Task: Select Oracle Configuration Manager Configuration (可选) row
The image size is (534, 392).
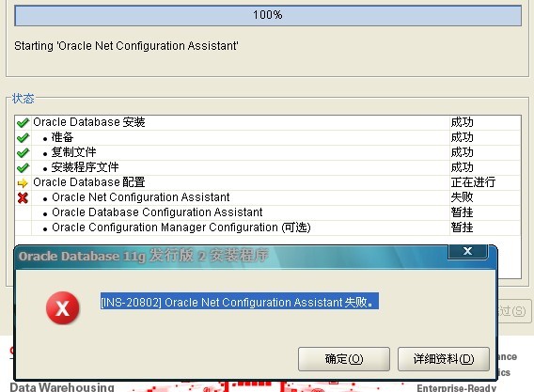Action: click(268, 227)
